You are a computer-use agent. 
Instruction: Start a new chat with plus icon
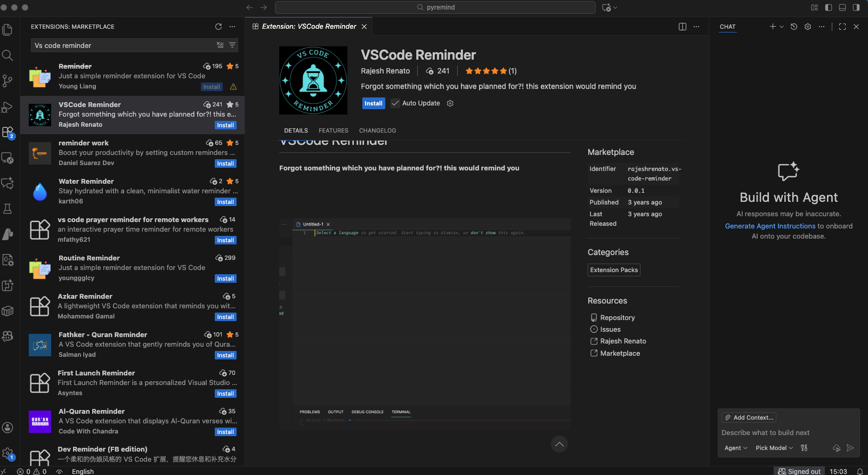pyautogui.click(x=773, y=27)
